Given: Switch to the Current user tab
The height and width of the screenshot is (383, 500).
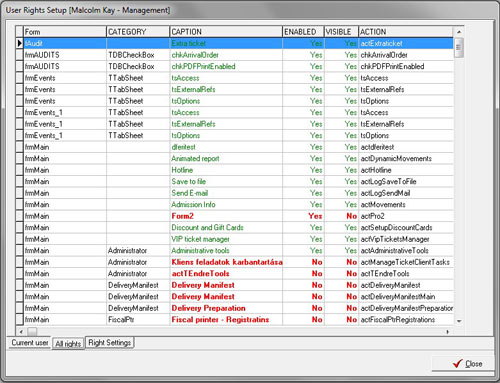Looking at the screenshot, I should (30, 343).
